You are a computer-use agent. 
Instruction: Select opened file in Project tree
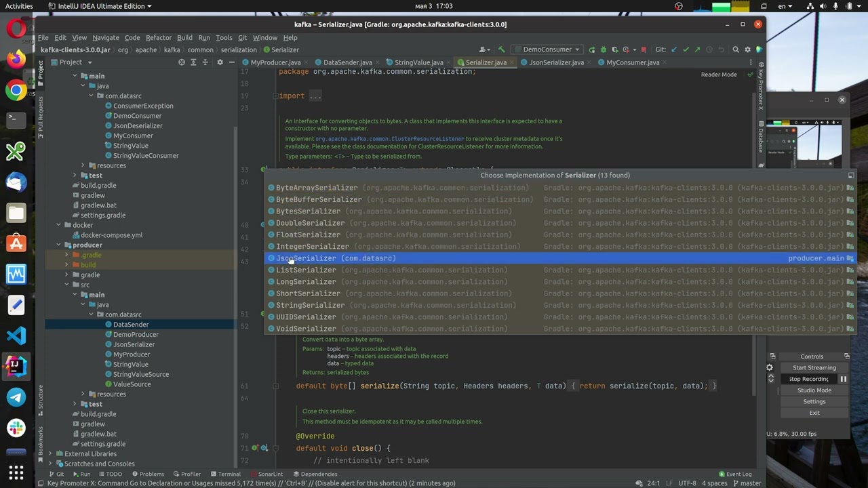[x=181, y=62]
